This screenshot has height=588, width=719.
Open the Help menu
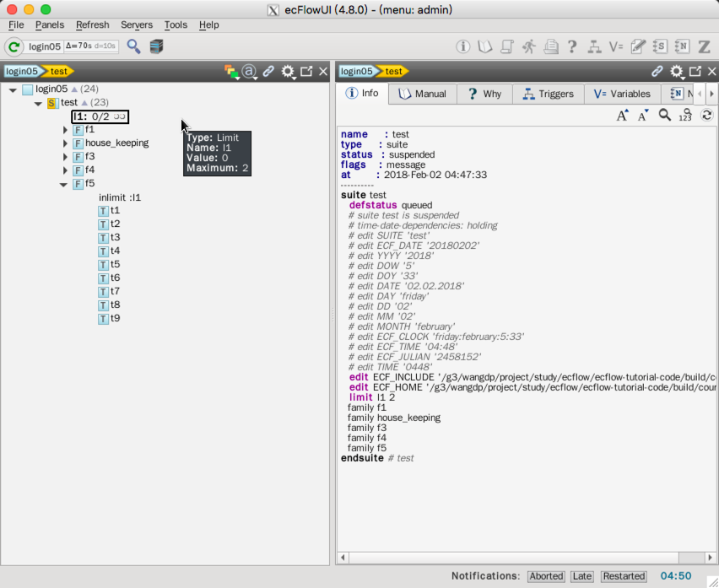click(x=208, y=24)
